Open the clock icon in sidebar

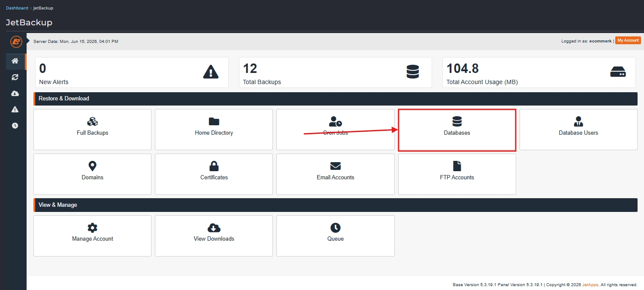[15, 126]
